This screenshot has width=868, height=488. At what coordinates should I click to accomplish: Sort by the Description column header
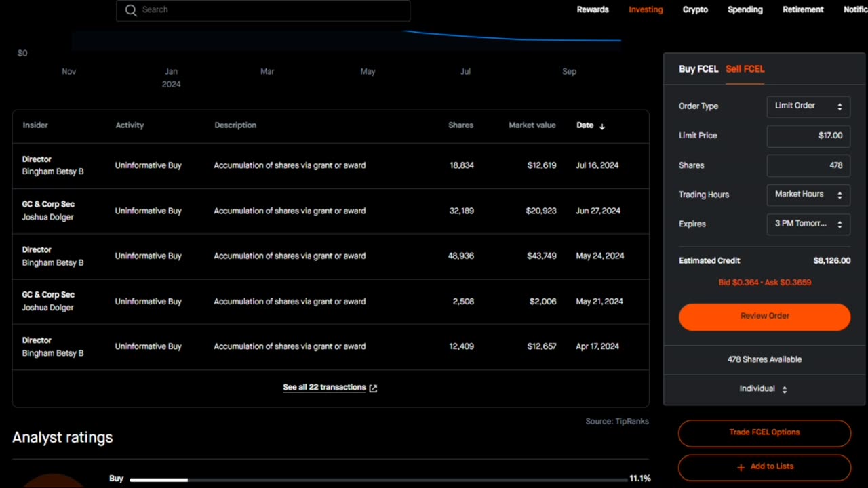(x=235, y=125)
